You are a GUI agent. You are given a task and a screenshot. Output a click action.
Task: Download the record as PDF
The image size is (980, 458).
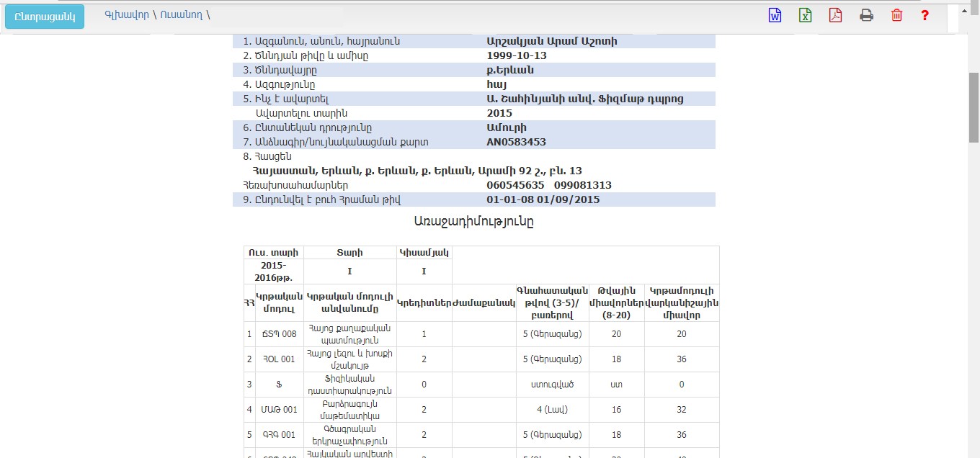pyautogui.click(x=835, y=15)
